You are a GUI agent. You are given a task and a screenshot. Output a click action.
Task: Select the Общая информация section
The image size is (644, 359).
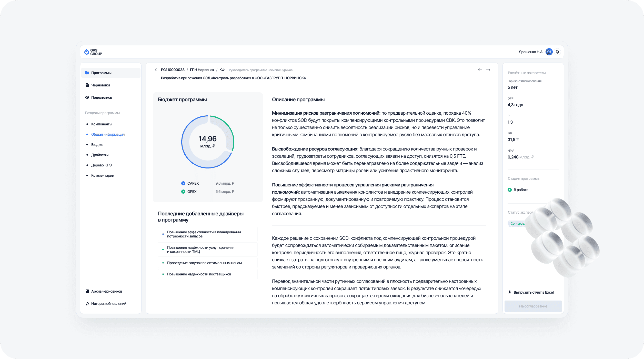108,134
